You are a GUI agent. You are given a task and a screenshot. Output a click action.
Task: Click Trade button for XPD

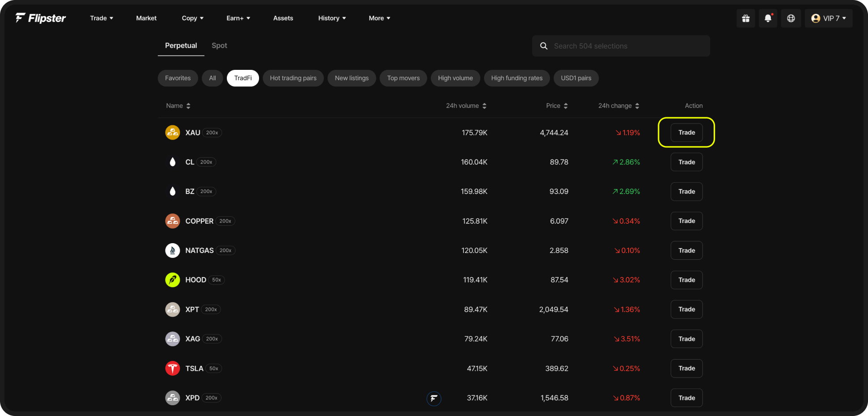point(686,398)
